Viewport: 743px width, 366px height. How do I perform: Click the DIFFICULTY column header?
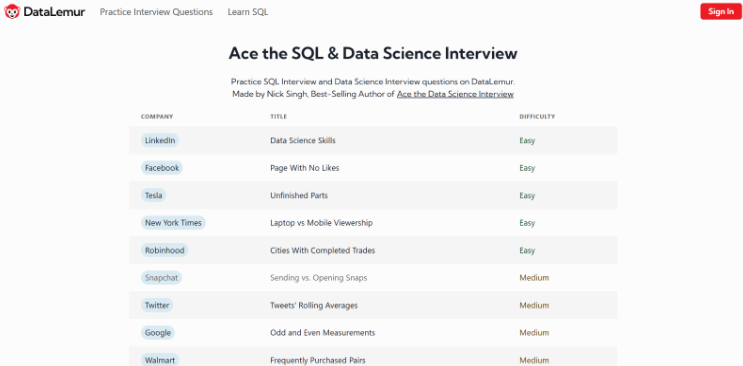coord(537,117)
